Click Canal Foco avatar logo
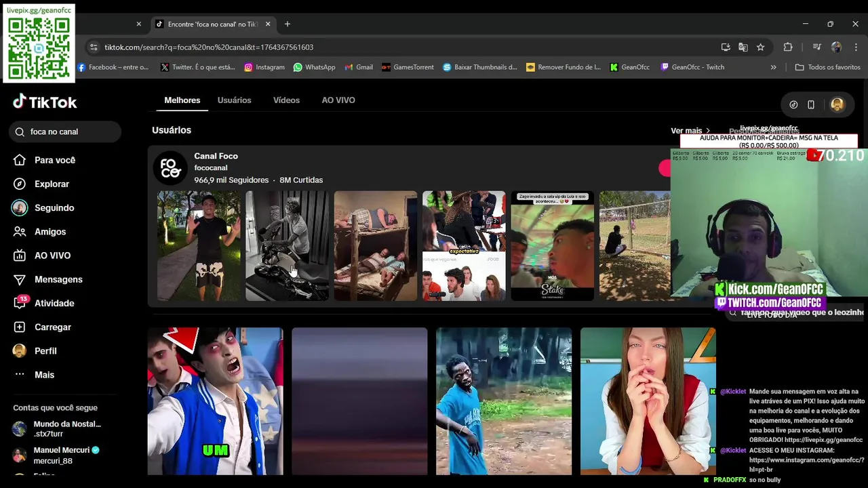Viewport: 868px width, 488px height. (170, 168)
